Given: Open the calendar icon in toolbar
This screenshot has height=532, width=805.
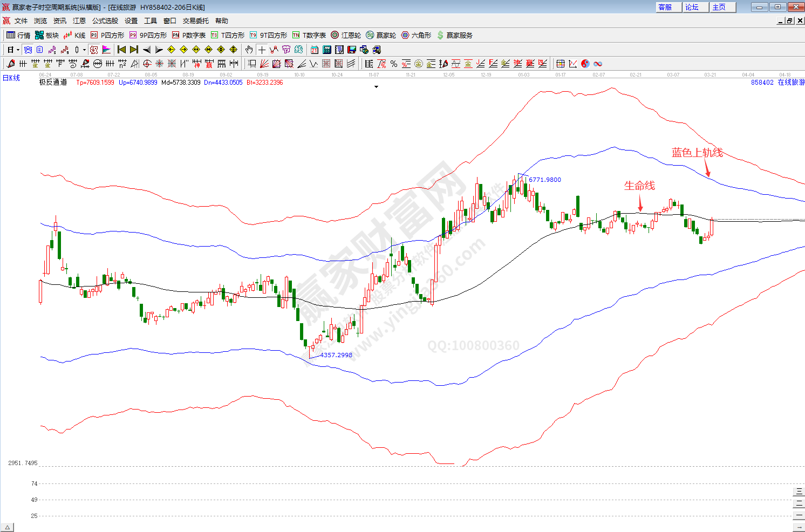Looking at the screenshot, I should coord(315,50).
